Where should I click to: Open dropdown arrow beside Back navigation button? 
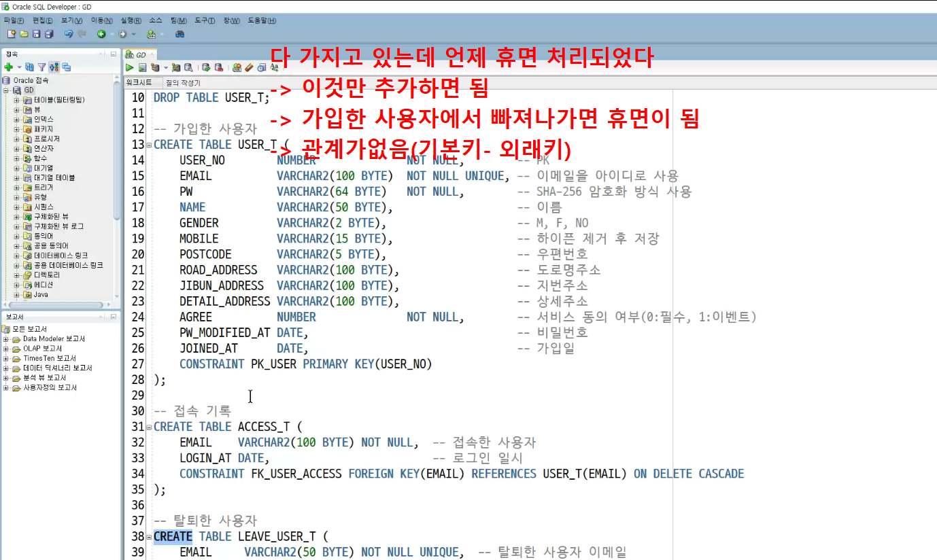[112, 34]
